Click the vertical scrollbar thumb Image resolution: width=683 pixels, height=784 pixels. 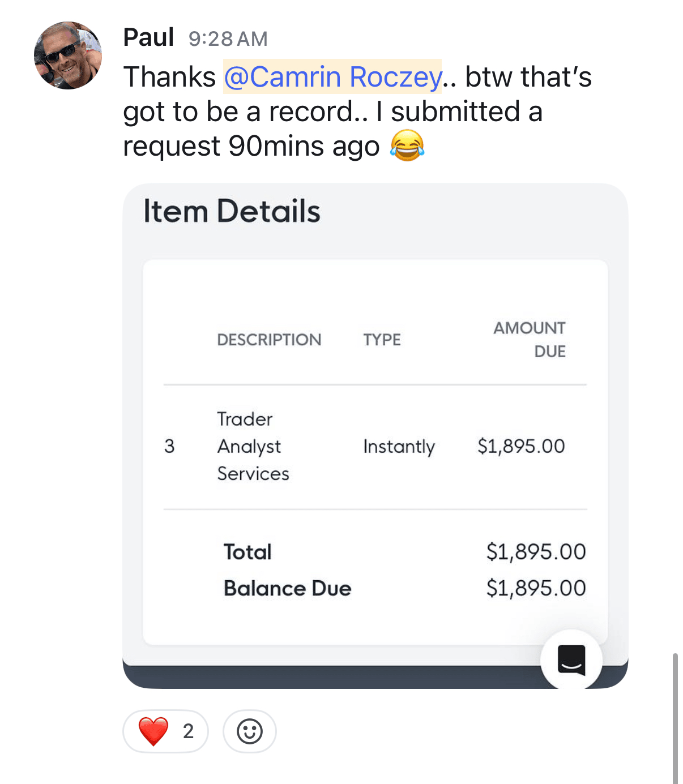tap(675, 718)
